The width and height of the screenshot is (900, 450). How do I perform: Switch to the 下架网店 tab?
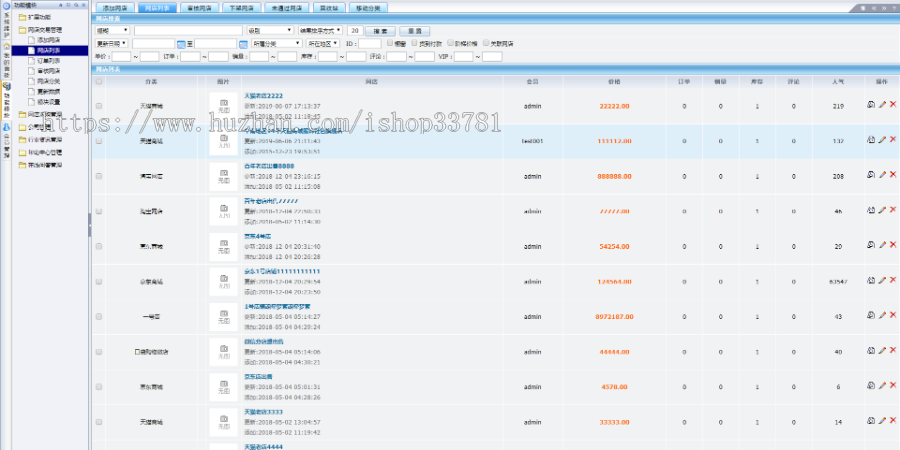(x=242, y=8)
